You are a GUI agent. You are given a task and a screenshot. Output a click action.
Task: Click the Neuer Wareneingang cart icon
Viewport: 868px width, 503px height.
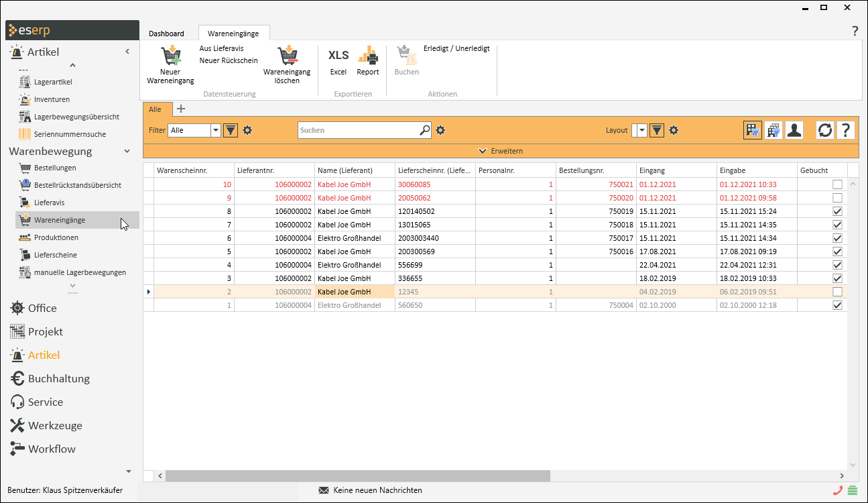tap(171, 56)
